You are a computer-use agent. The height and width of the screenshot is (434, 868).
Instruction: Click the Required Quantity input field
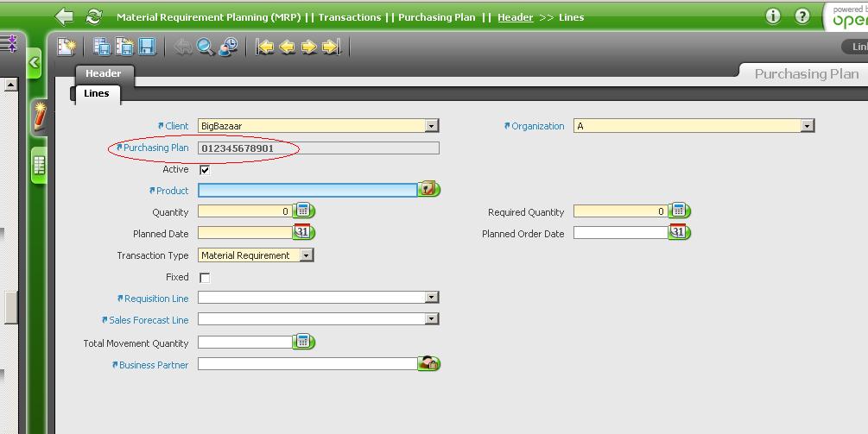click(620, 211)
